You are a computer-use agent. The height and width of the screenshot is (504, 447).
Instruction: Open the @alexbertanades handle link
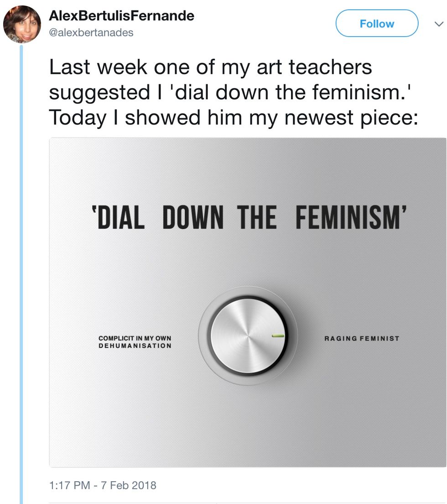[x=91, y=33]
